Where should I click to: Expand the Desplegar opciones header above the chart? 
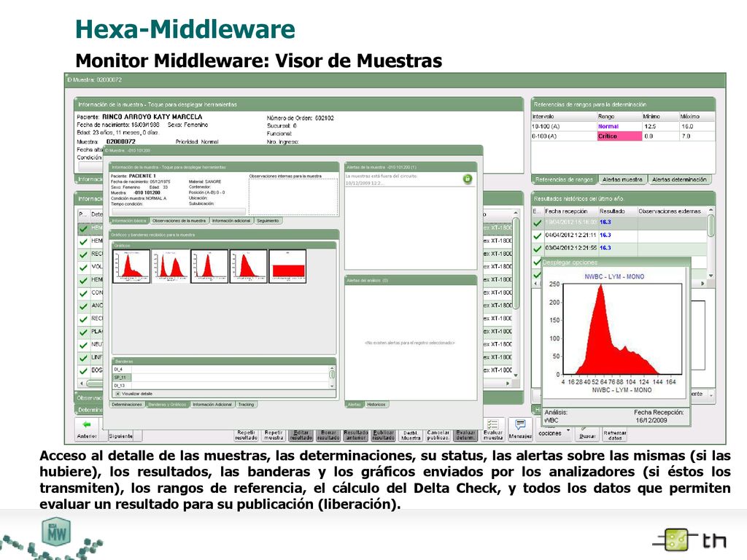(x=616, y=262)
